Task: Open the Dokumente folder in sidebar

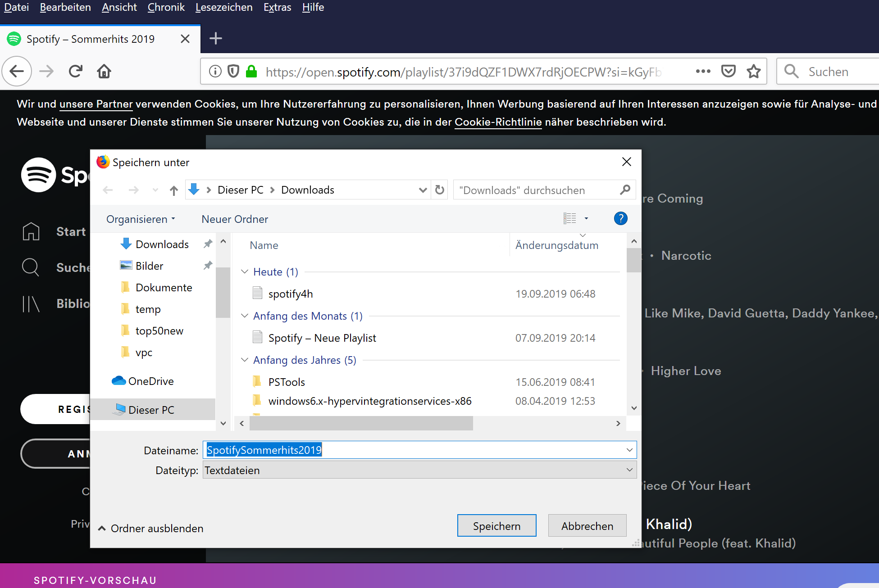Action: (x=156, y=287)
